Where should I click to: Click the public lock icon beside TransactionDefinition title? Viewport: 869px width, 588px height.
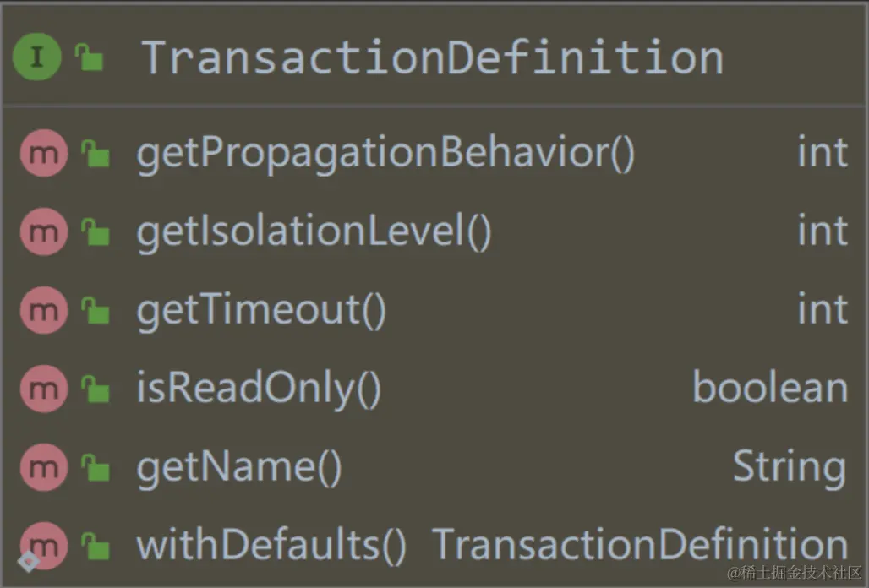(x=90, y=57)
